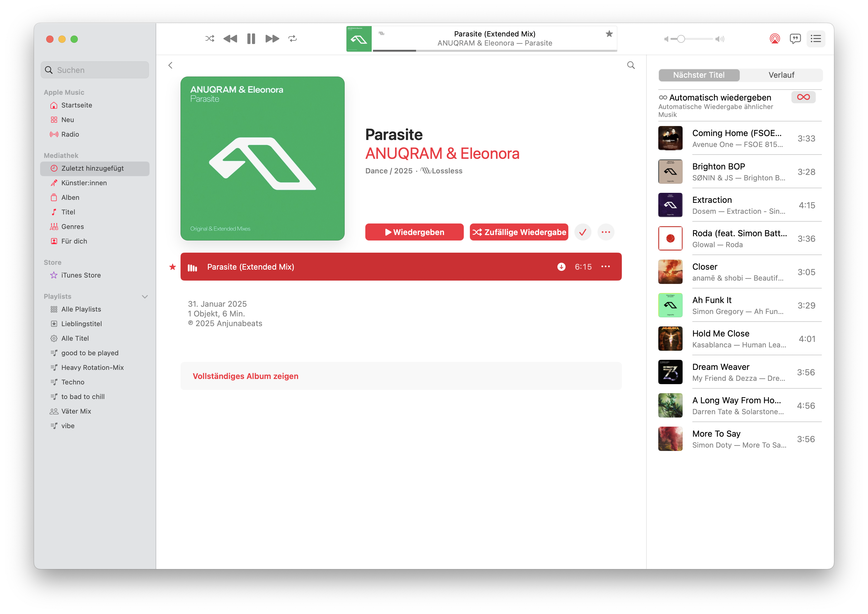This screenshot has height=614, width=868.
Task: Open track options menu on Parasite row
Action: pos(605,267)
